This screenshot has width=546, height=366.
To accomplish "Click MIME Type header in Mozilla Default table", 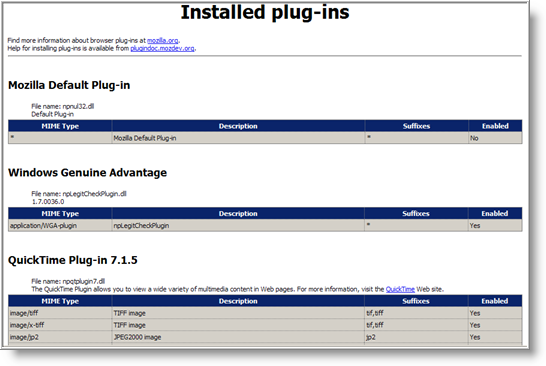I will pos(60,126).
